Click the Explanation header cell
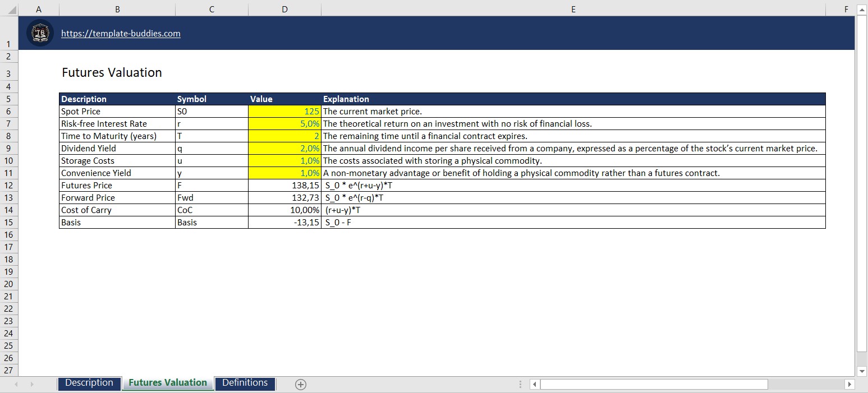 [573, 99]
